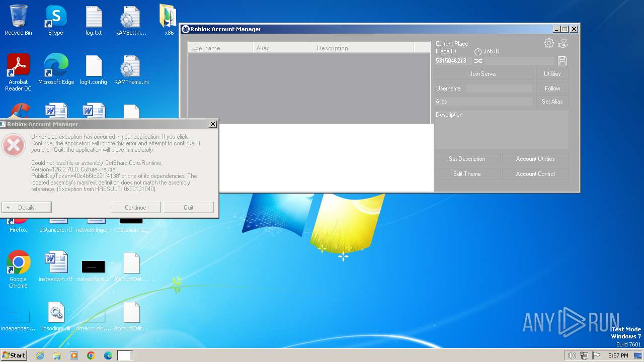This screenshot has width=644, height=362.
Task: Open the Recycle Bin desktop icon
Action: point(18,21)
